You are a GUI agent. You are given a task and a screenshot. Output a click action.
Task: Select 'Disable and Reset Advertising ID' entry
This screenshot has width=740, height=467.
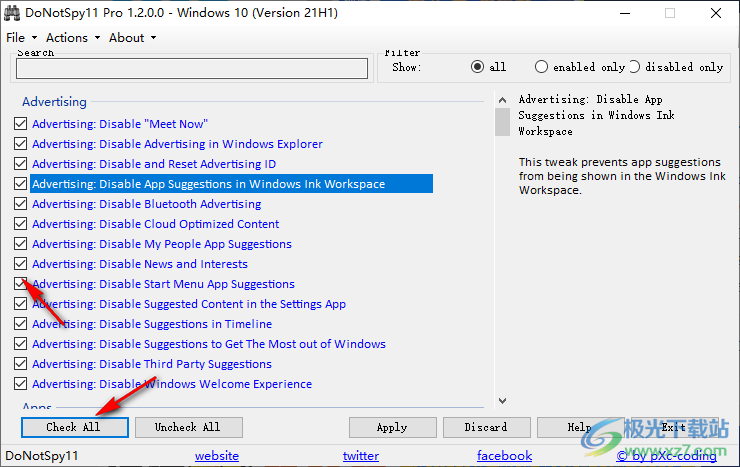point(154,164)
